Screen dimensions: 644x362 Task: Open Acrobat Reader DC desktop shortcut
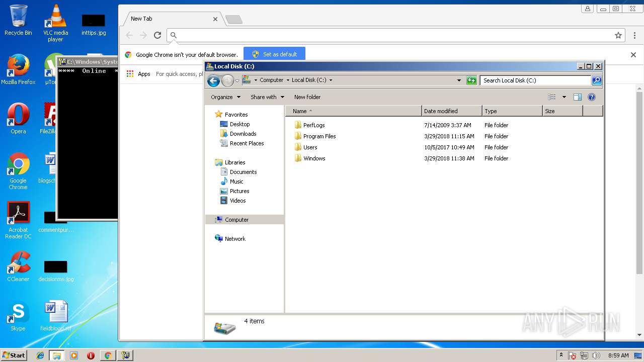coord(18,220)
